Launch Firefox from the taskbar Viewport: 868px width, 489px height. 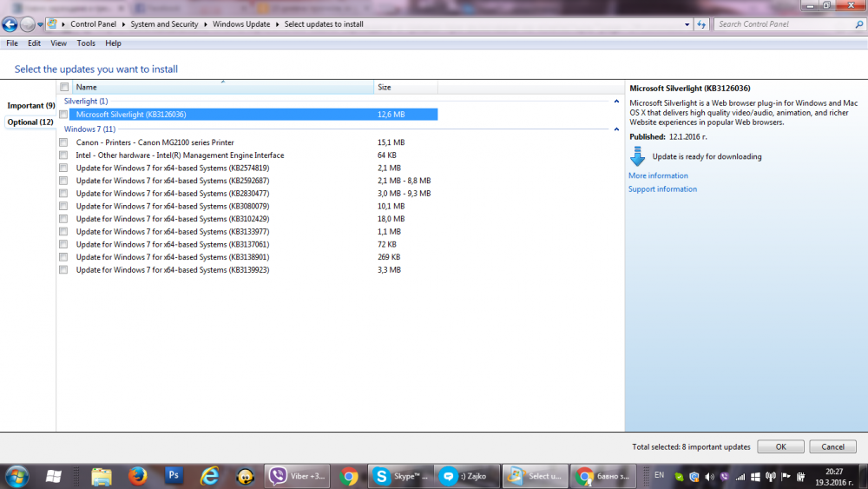[x=137, y=476]
